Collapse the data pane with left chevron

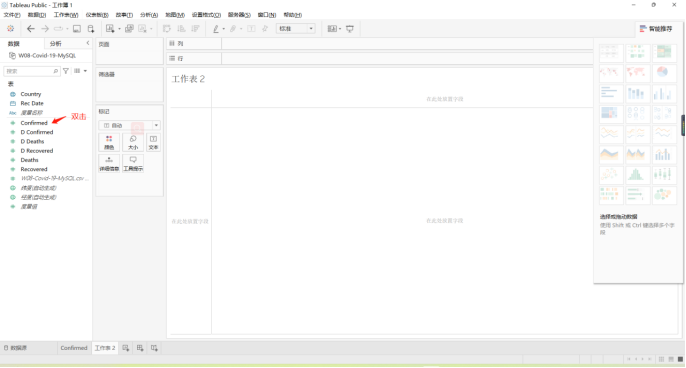coord(88,43)
